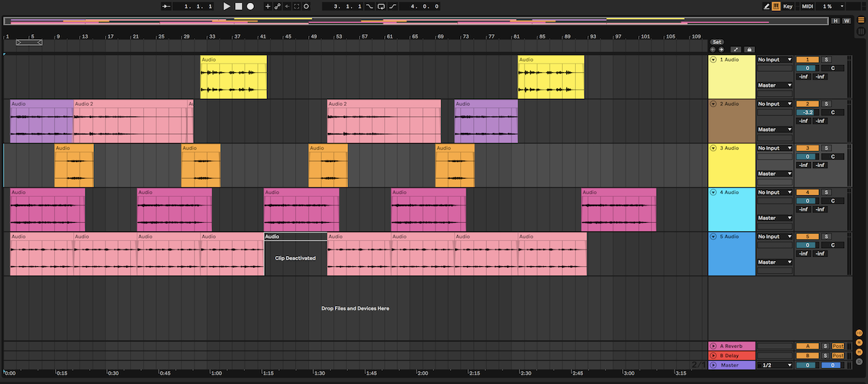Enable Key Map Mode

pos(788,6)
